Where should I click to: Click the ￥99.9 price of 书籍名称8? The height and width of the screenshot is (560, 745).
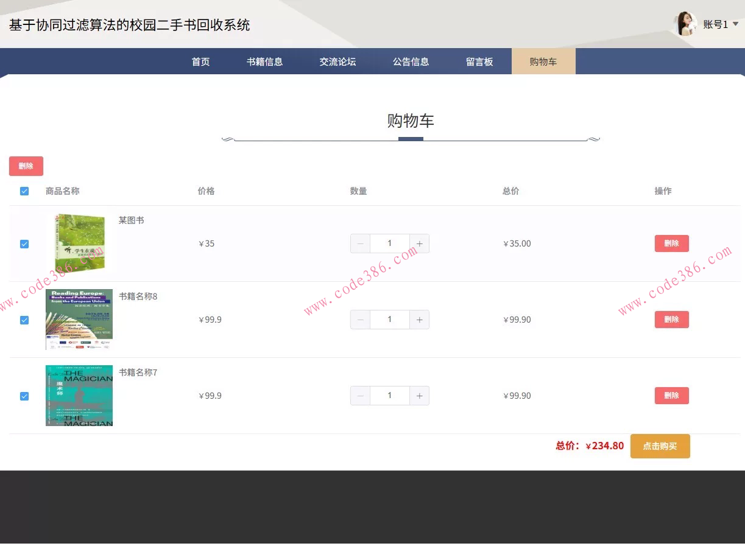tap(210, 320)
